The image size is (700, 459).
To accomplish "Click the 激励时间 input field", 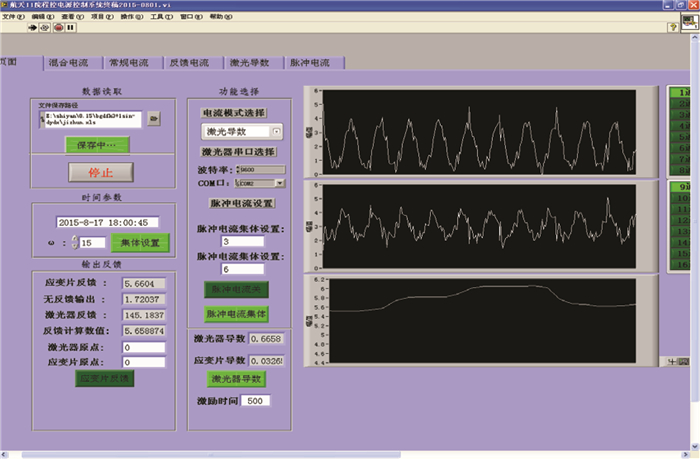I will click(x=254, y=401).
